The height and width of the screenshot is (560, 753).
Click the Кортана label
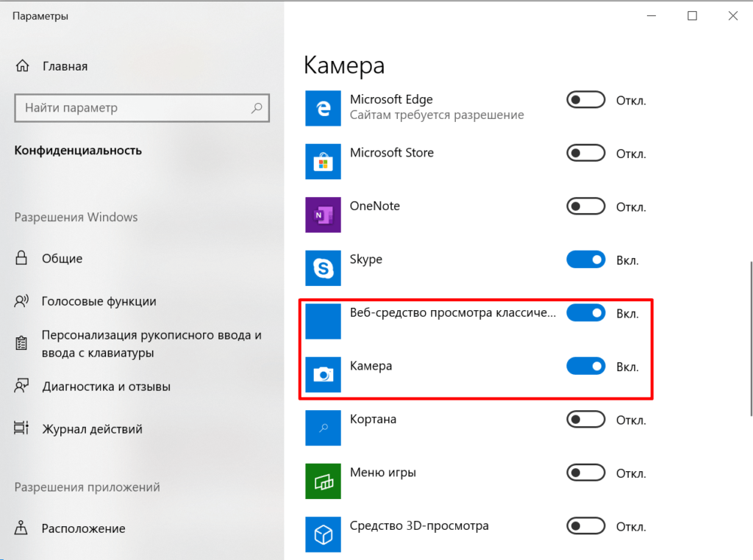point(373,419)
